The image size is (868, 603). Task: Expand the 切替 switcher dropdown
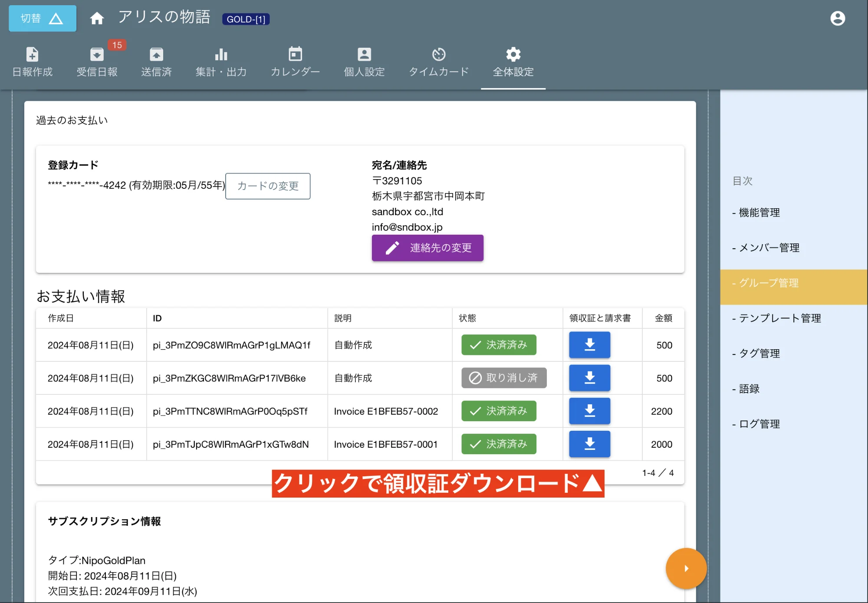pyautogui.click(x=42, y=18)
